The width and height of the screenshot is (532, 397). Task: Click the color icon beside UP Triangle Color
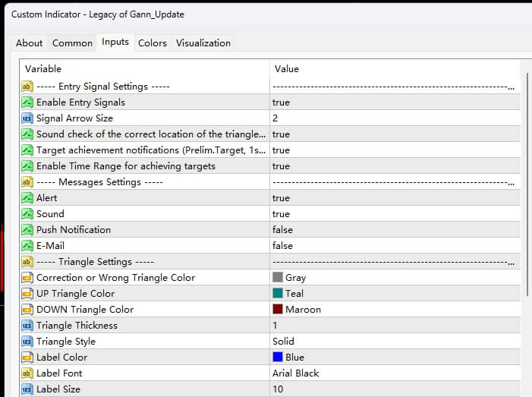[x=27, y=294]
